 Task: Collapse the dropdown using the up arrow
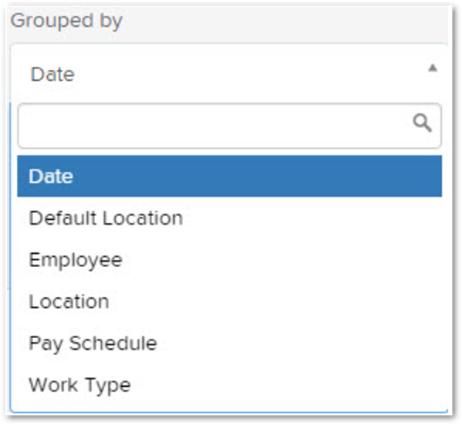pyautogui.click(x=433, y=68)
